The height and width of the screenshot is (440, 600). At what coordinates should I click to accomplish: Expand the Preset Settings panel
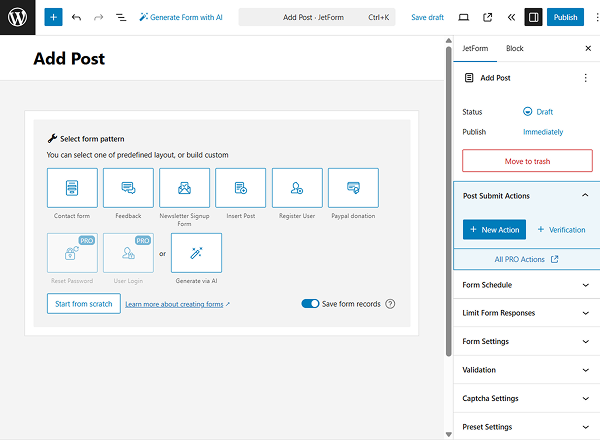pyautogui.click(x=526, y=427)
